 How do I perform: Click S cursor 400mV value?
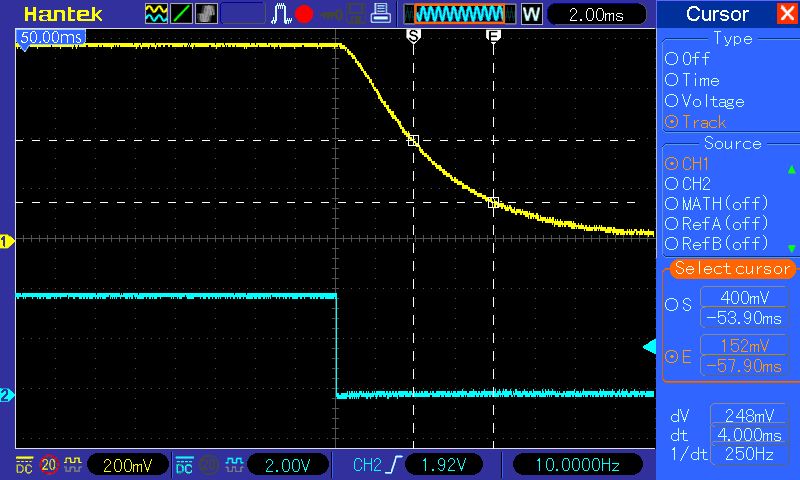pos(744,297)
